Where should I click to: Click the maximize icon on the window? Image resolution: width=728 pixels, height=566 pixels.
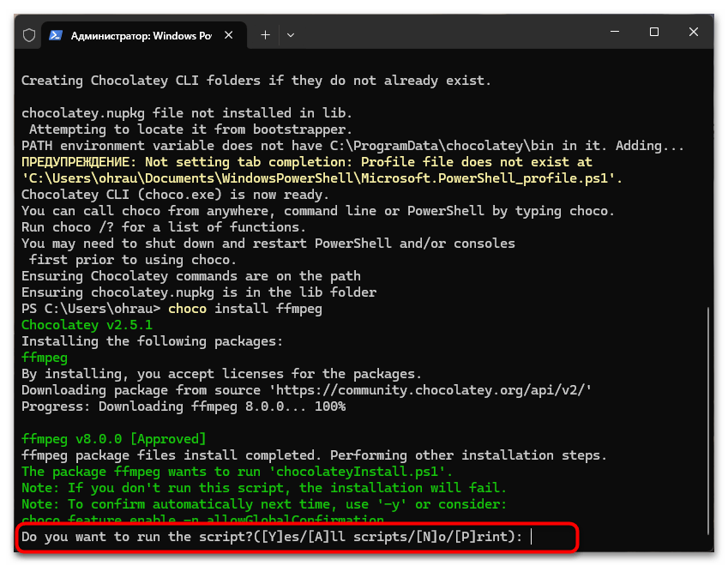click(653, 32)
